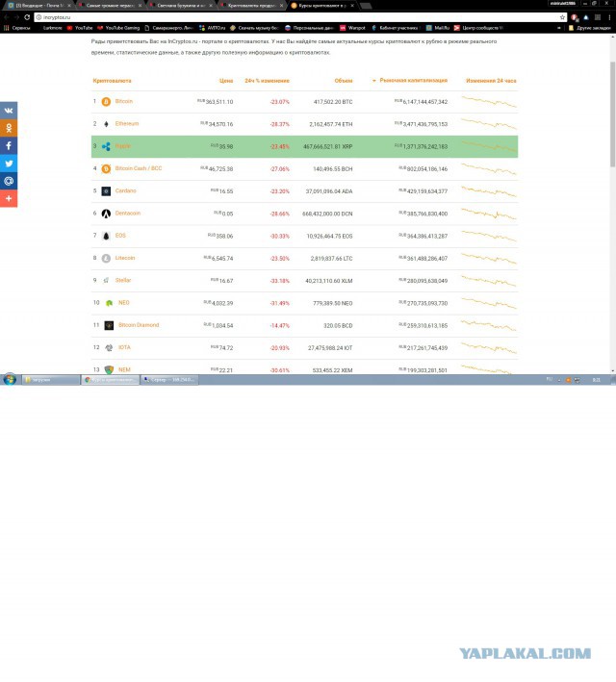The width and height of the screenshot is (616, 682).
Task: Open IOTA currency link
Action: point(124,347)
